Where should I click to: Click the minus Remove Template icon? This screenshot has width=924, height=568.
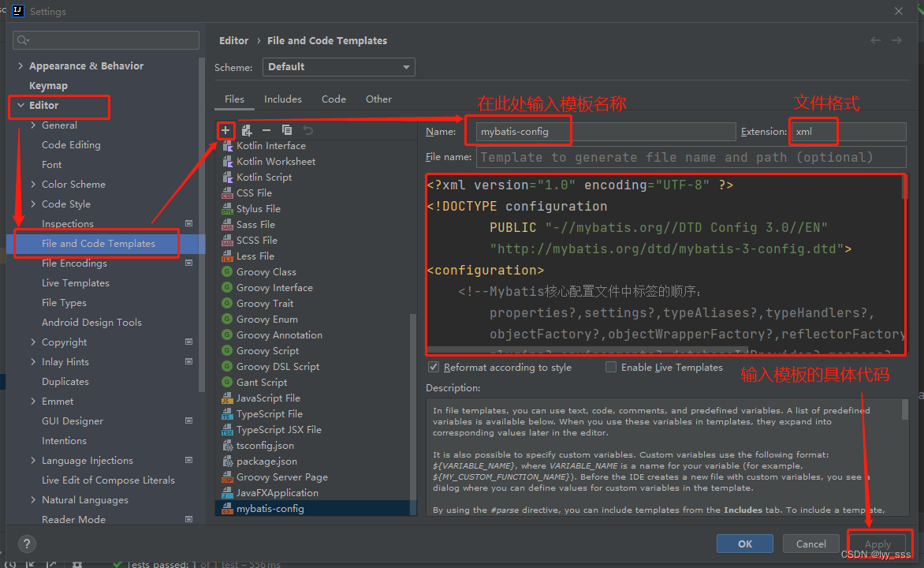pyautogui.click(x=266, y=130)
